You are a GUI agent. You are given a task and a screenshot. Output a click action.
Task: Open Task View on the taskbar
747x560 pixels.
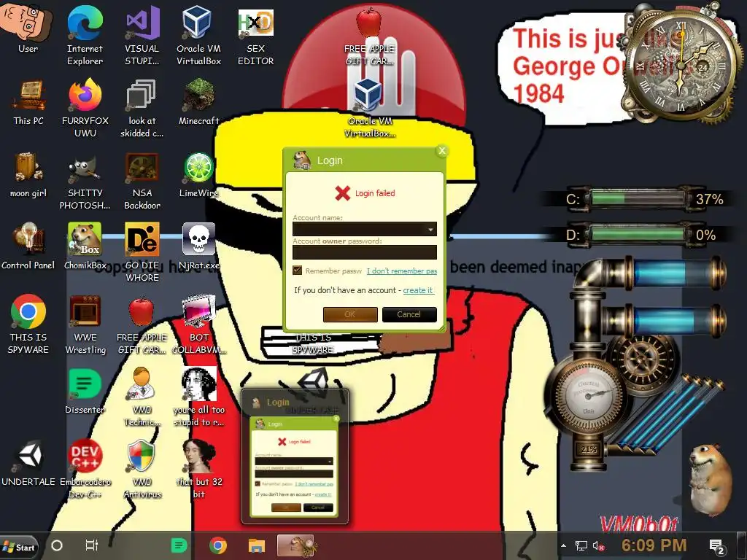pos(91,545)
